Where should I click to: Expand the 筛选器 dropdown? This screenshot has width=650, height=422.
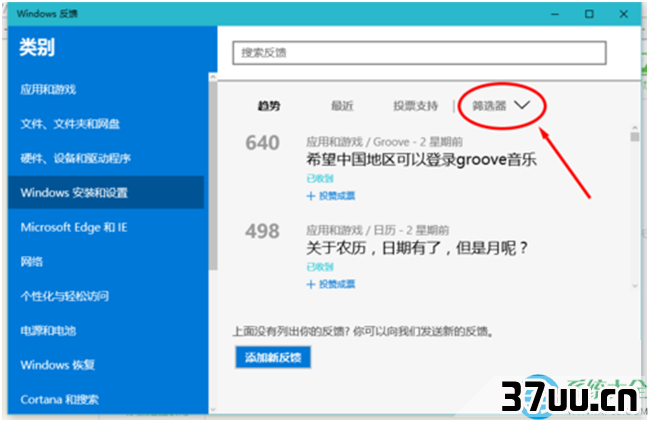point(501,106)
